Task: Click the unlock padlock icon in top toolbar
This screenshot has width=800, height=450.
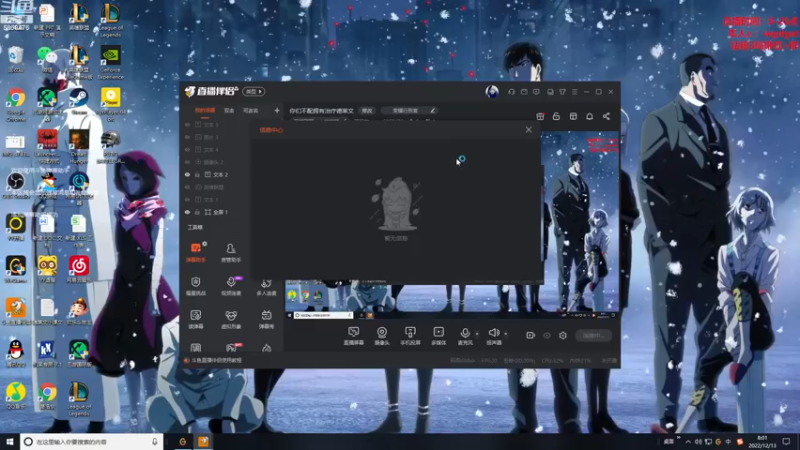Action: (x=557, y=116)
